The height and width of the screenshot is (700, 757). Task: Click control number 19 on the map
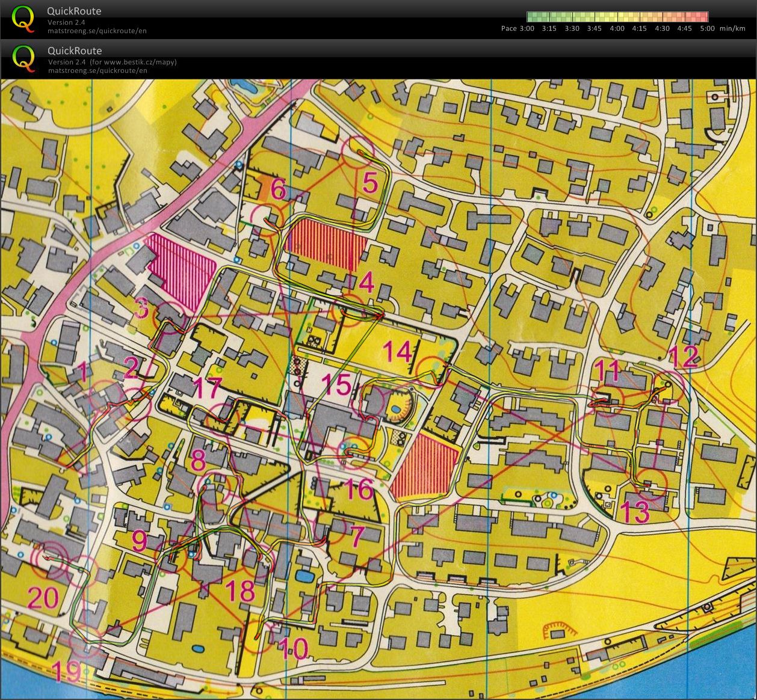pyautogui.click(x=66, y=671)
